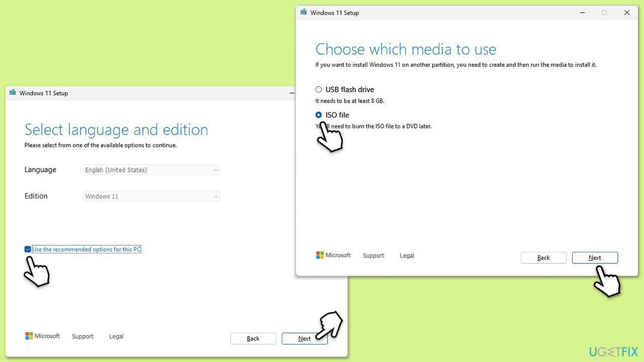The width and height of the screenshot is (644, 362).
Task: Click Windows 11 Setup icon in media window title bar
Action: click(x=303, y=12)
